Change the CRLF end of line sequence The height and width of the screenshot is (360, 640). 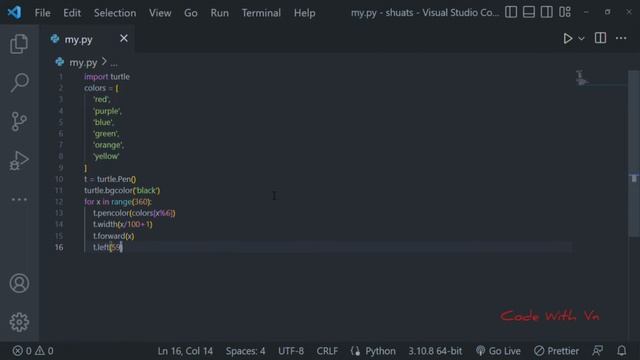click(327, 351)
